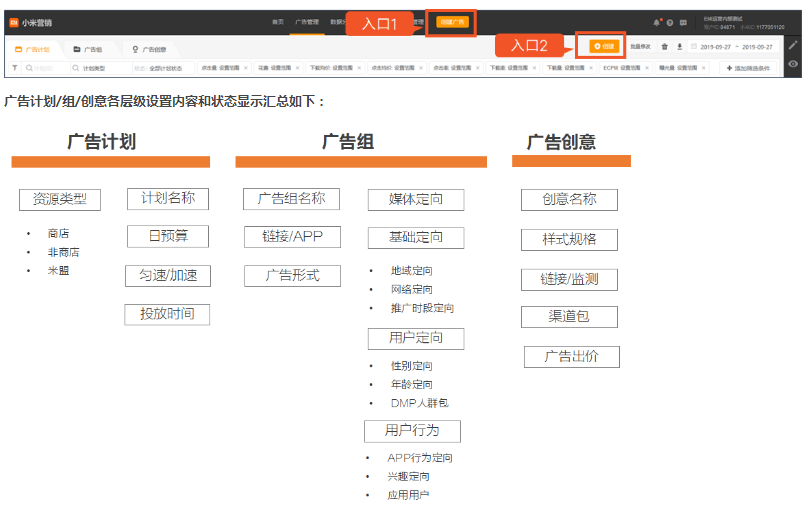805x508 pixels.
Task: Remove the 点击均价 filter chip
Action: [421, 68]
